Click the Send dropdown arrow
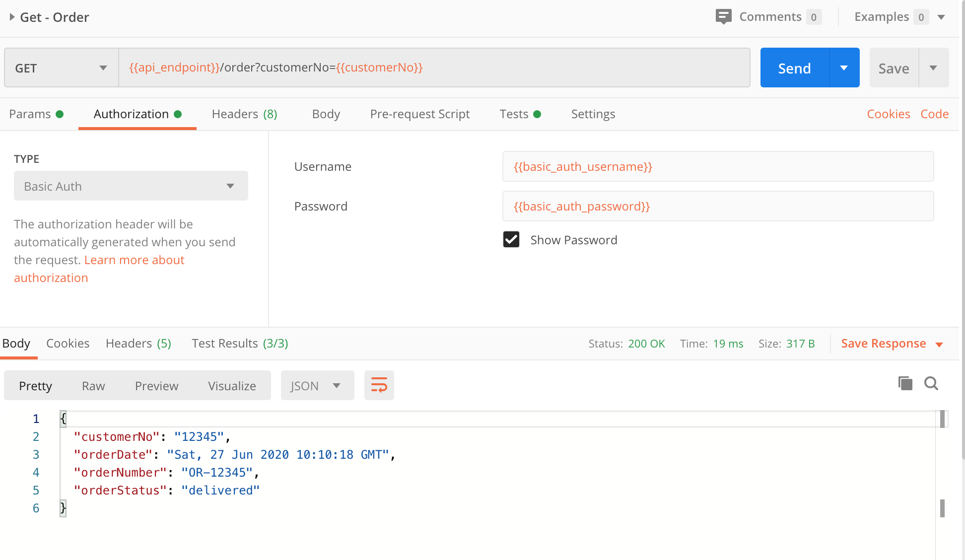This screenshot has height=560, width=965. [x=842, y=68]
